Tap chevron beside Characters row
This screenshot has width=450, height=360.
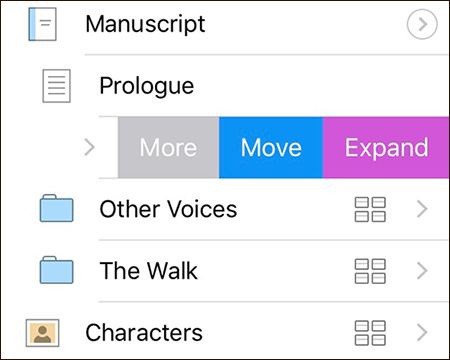click(422, 333)
